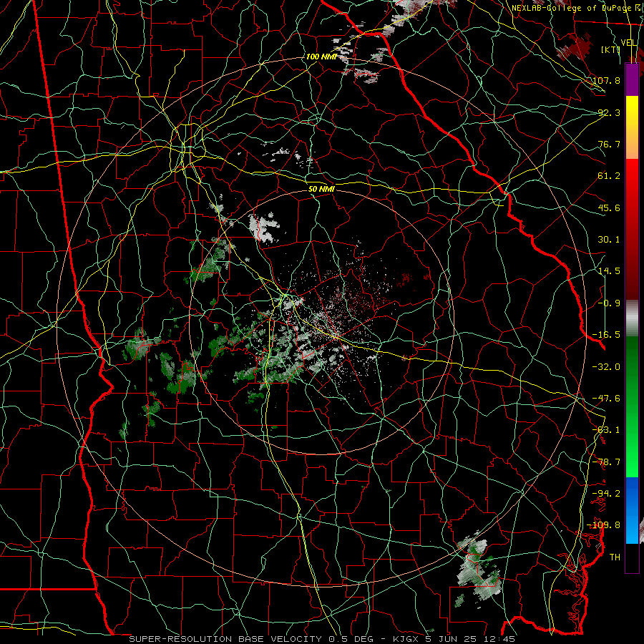Click the [KT] units label
The width and height of the screenshot is (644, 644).
(x=610, y=49)
